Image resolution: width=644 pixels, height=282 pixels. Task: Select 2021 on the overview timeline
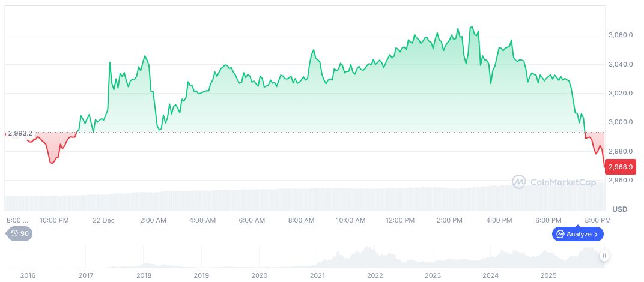click(317, 275)
